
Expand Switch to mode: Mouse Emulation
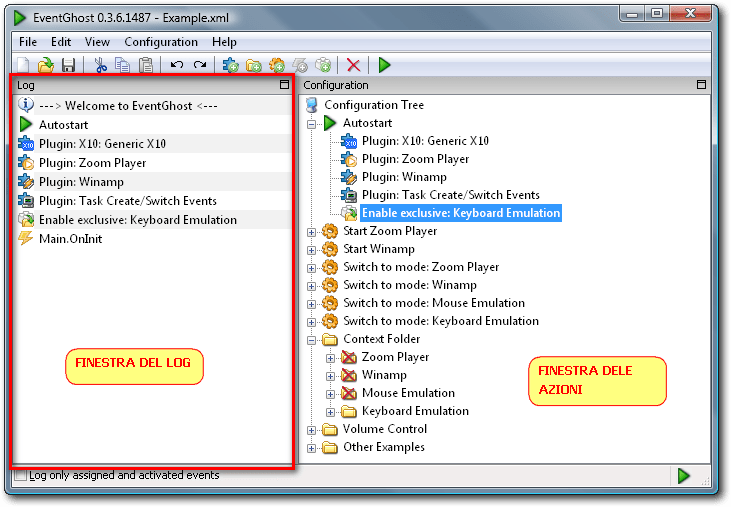(x=311, y=304)
